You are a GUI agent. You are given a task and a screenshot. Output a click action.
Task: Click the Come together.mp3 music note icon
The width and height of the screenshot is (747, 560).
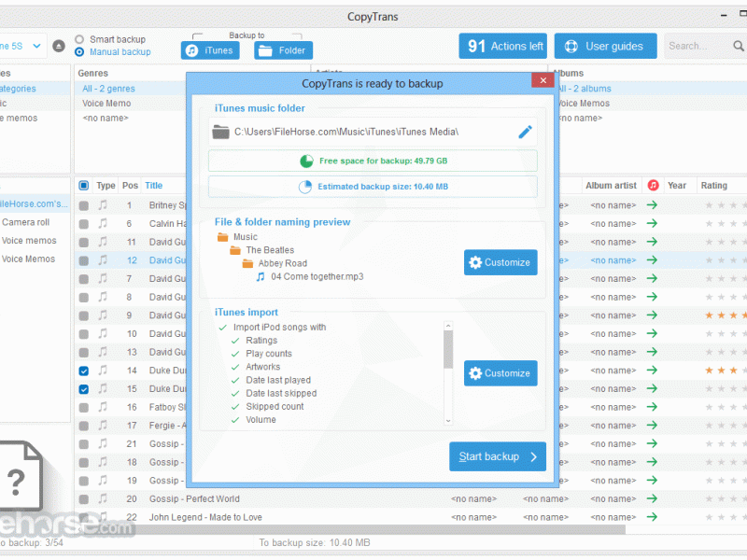261,276
